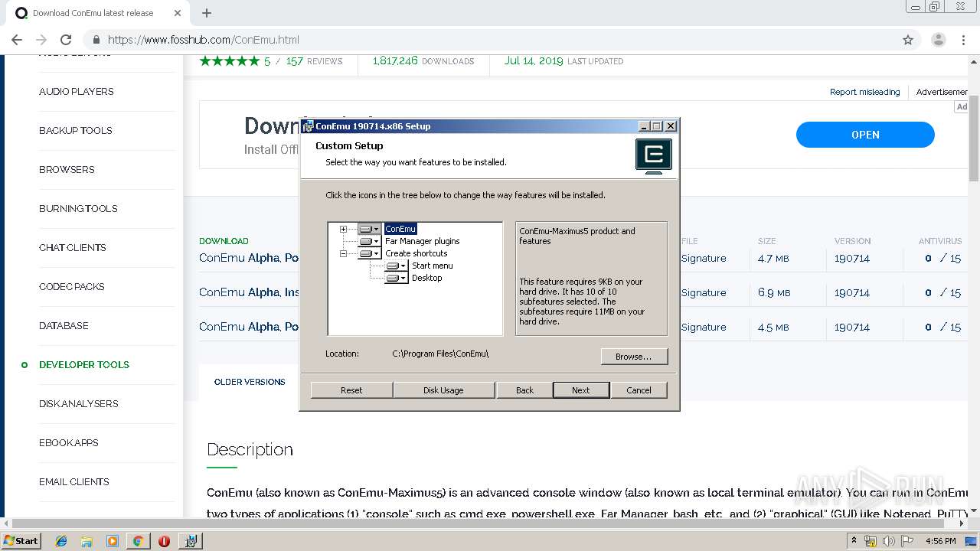Open Email Clients category
Viewport: 980px width, 551px height.
tap(74, 481)
